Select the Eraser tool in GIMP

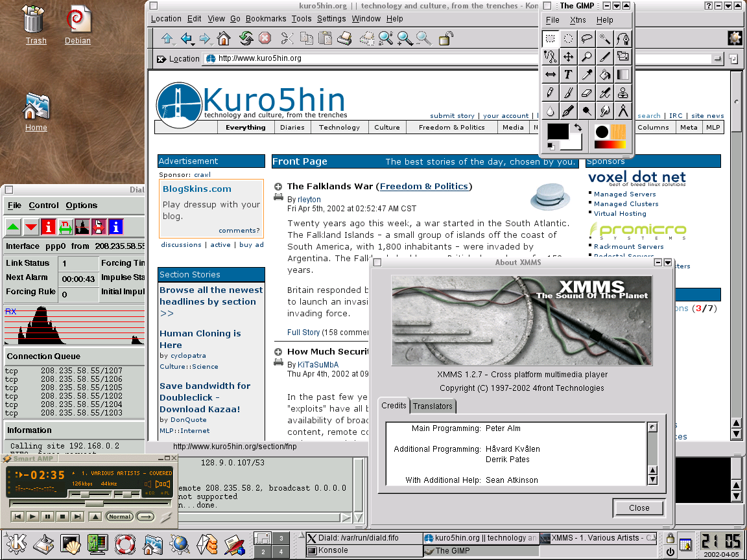(x=586, y=93)
